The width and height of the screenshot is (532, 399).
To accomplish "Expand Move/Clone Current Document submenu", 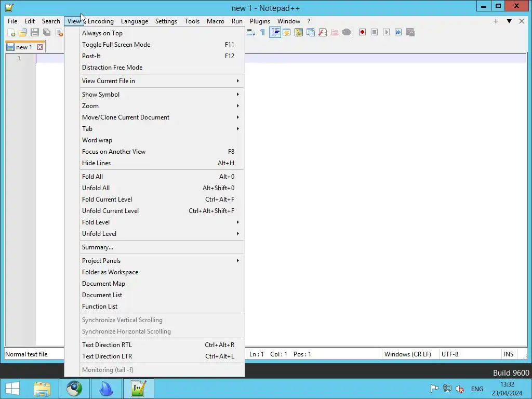I will [x=162, y=117].
